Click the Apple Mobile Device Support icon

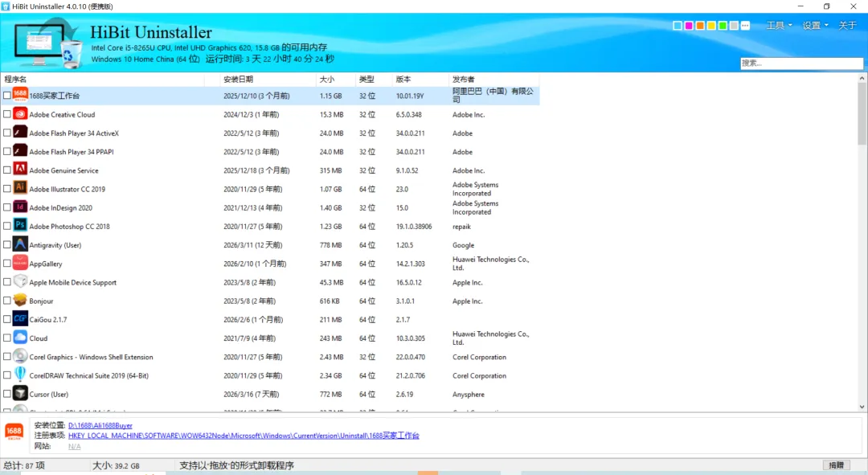[x=20, y=282]
